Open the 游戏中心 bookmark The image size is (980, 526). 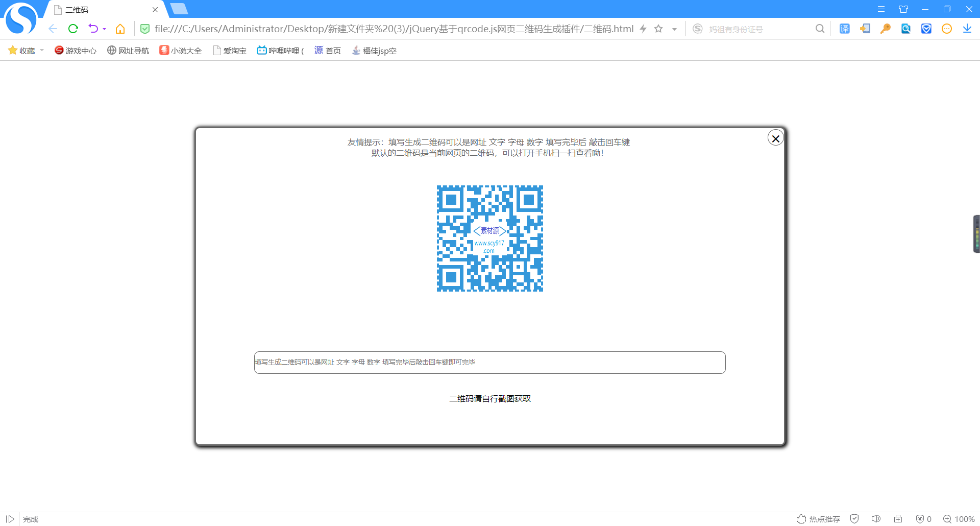point(75,50)
